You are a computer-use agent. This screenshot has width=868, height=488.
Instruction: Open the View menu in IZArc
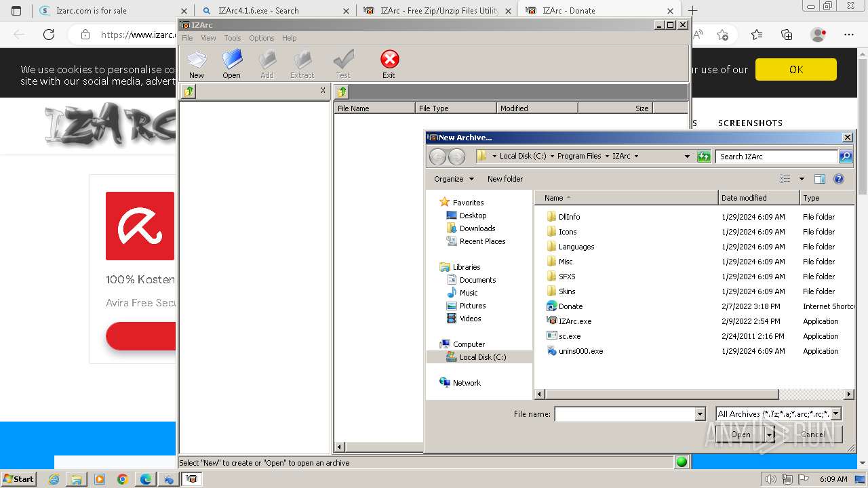pos(208,38)
